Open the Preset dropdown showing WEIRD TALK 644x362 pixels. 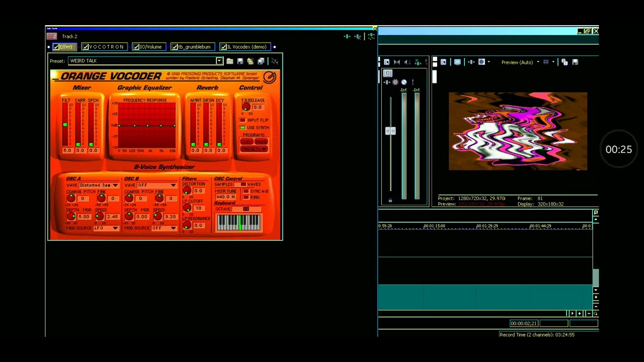[x=219, y=61]
